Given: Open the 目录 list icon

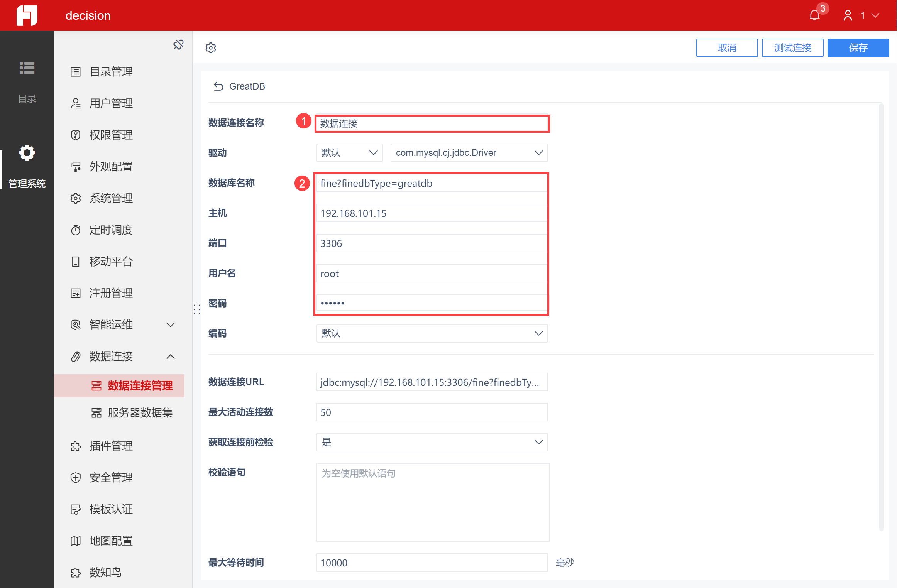Looking at the screenshot, I should [x=27, y=68].
